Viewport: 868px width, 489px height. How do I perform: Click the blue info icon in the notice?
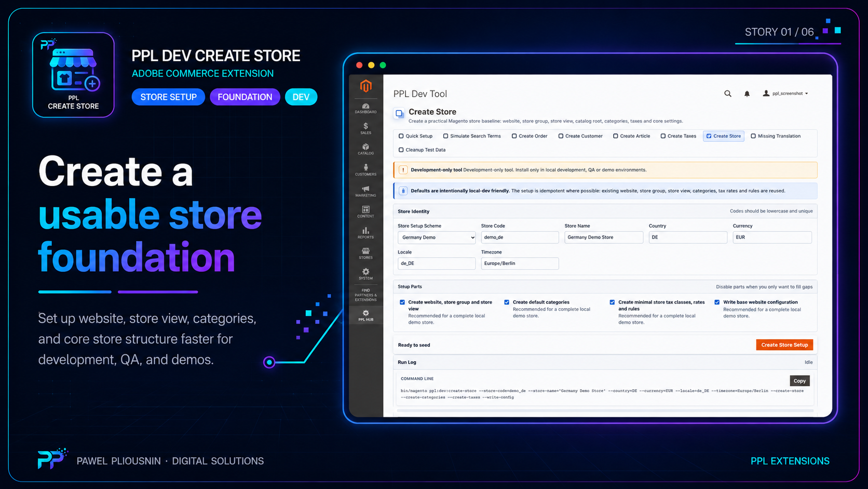[403, 191]
